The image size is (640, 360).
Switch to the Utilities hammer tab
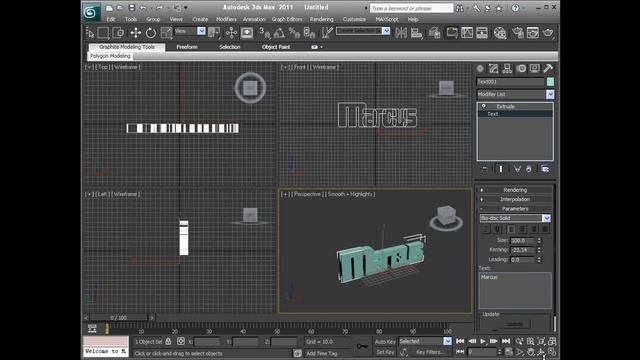tap(548, 69)
